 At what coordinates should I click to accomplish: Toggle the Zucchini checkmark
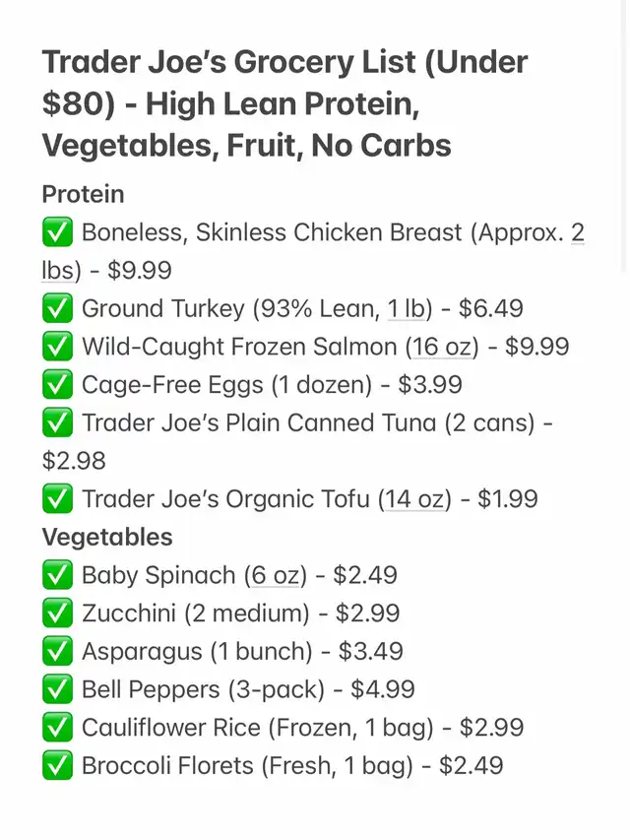(56, 614)
